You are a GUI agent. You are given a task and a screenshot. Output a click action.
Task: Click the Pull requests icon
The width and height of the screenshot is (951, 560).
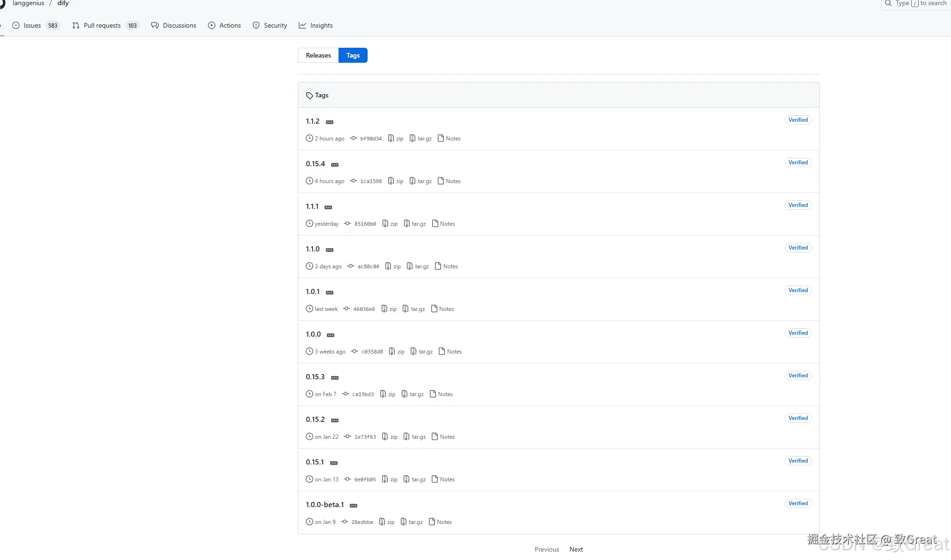tap(76, 25)
